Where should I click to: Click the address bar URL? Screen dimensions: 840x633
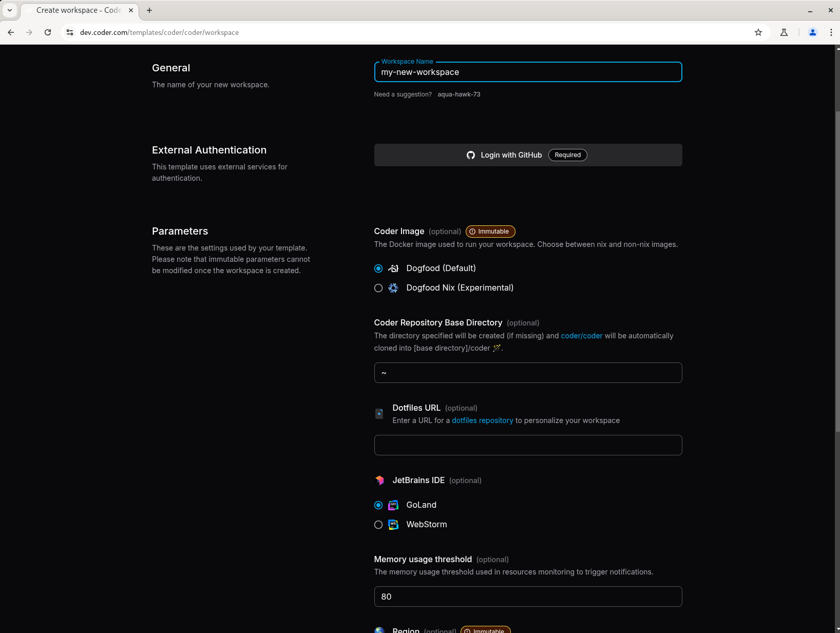tap(159, 32)
